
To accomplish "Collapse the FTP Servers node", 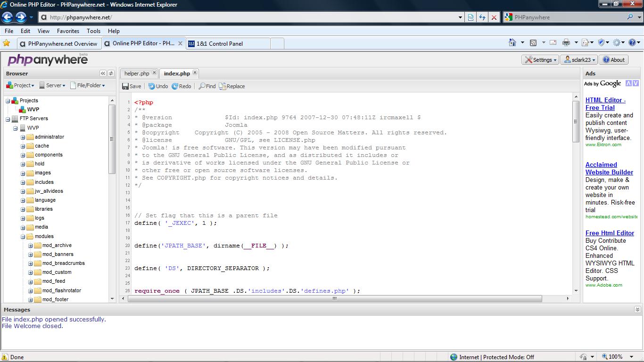I will [8, 119].
